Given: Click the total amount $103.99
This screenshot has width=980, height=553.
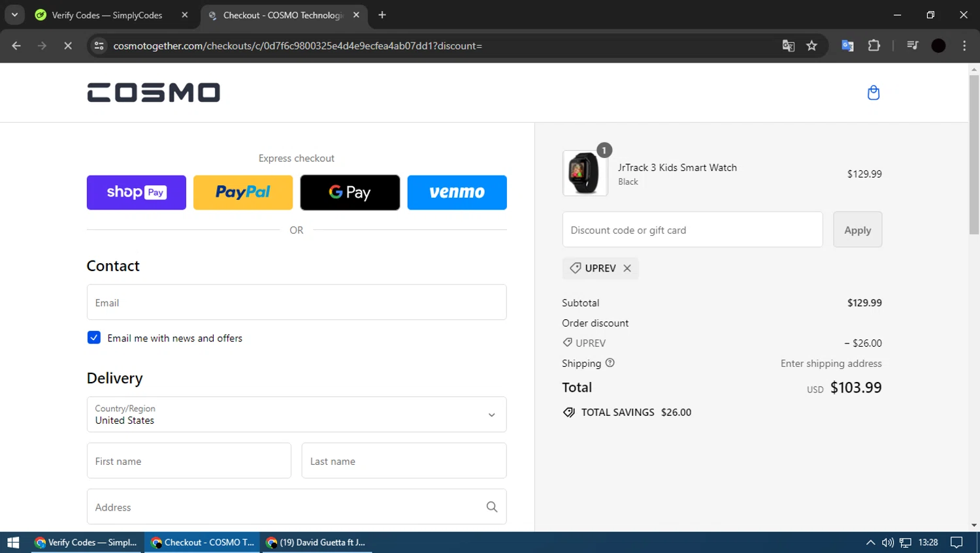Looking at the screenshot, I should pyautogui.click(x=856, y=388).
